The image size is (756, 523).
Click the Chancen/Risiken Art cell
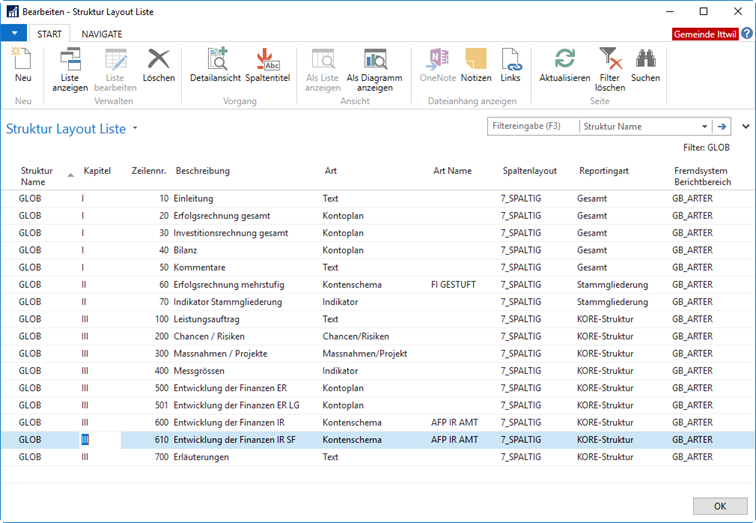point(355,336)
